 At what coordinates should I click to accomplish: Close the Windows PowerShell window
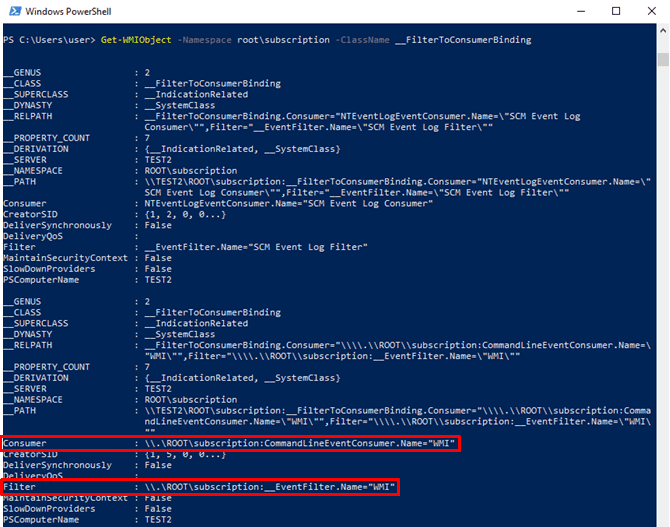[x=651, y=11]
